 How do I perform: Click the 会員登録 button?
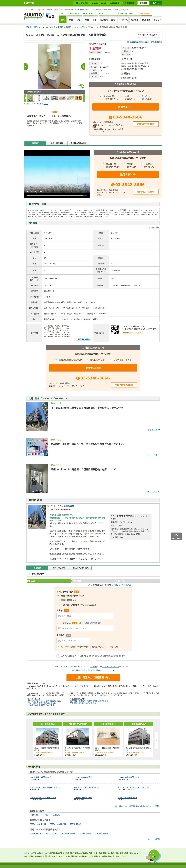pos(143,3)
